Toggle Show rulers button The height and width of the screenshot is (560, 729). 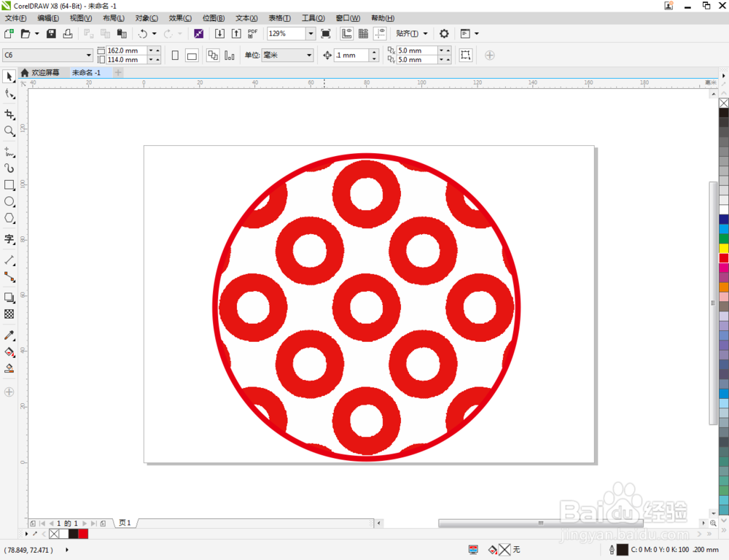347,34
